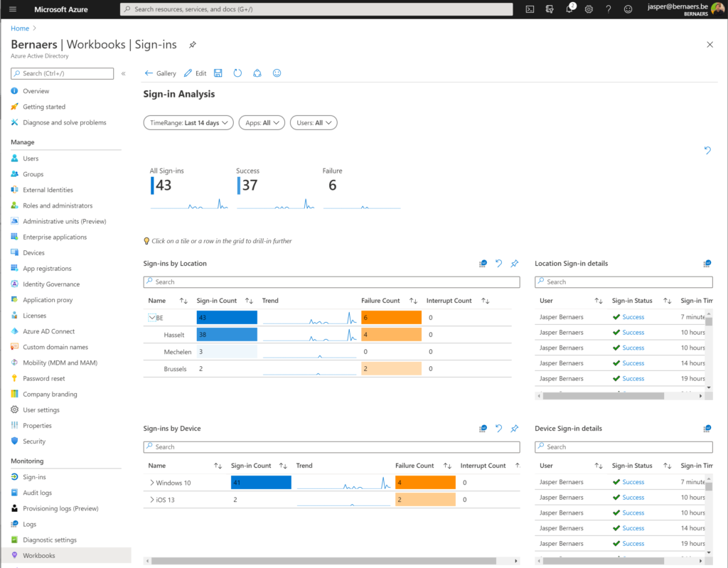Click the workbook toolbar smiley feedback icon
Viewport: 728px width, 568px height.
[x=277, y=73]
